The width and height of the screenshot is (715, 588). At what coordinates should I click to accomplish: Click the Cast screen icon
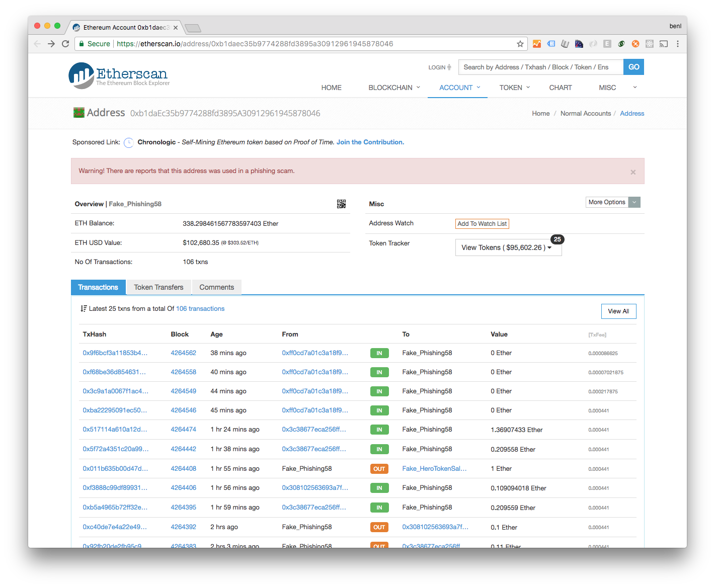pos(664,44)
